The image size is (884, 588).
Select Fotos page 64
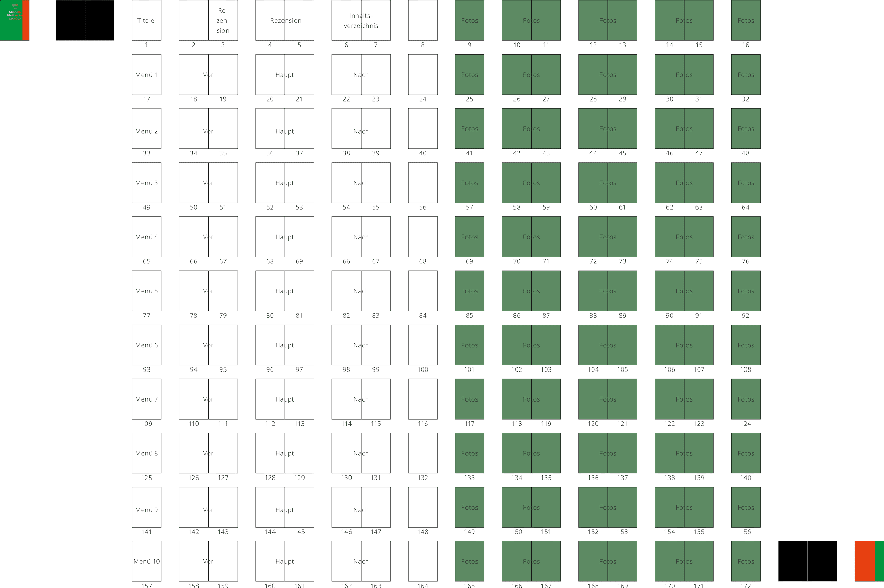[x=746, y=183]
